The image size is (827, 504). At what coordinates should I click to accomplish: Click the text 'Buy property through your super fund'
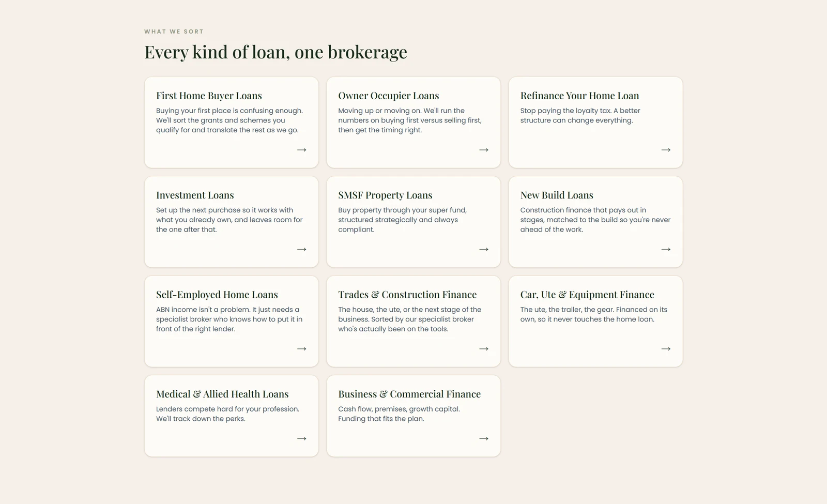tap(402, 210)
